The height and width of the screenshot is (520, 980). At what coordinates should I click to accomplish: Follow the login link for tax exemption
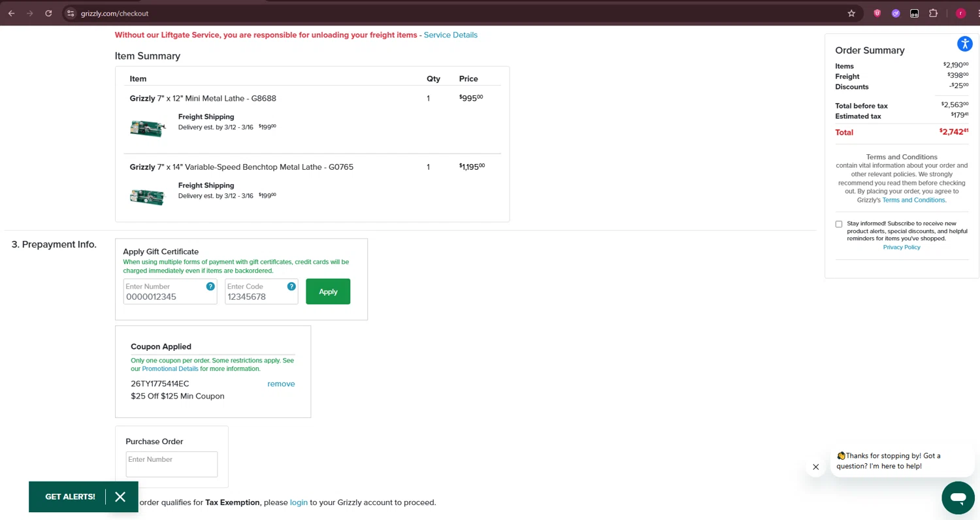point(299,502)
